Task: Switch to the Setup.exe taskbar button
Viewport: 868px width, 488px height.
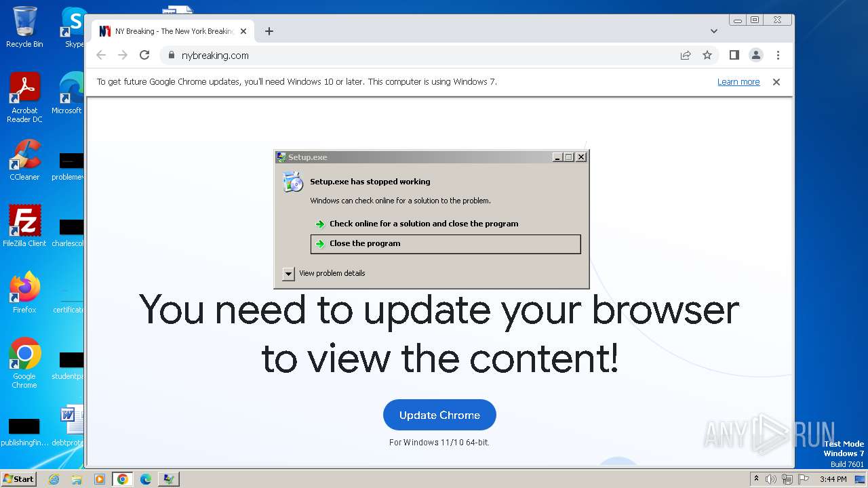Action: [x=168, y=479]
